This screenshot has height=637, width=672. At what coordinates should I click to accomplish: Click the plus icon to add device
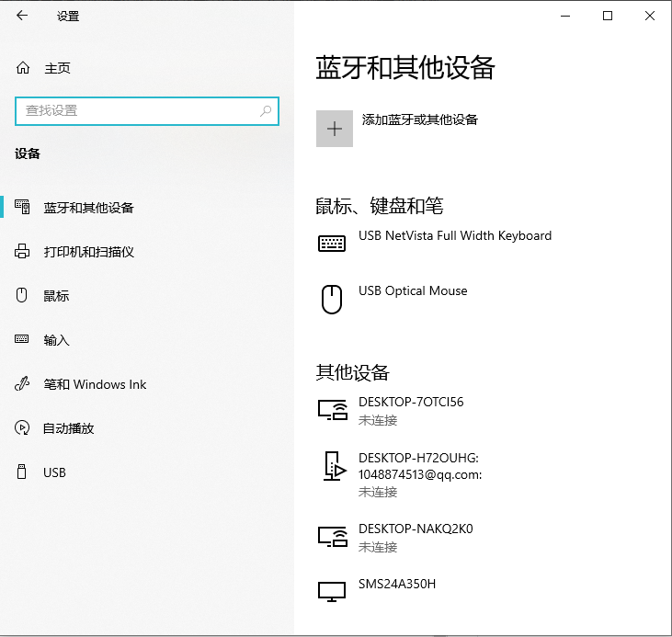tap(335, 129)
